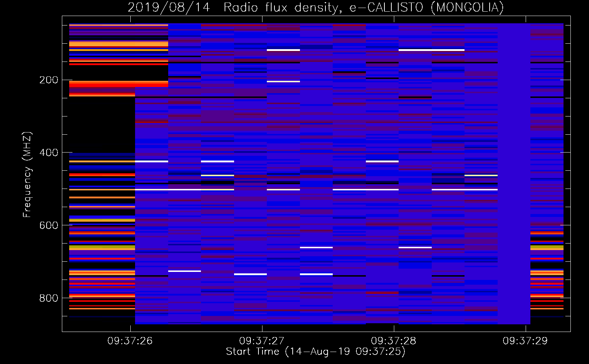Click the 200 frequency tick label

[49, 80]
